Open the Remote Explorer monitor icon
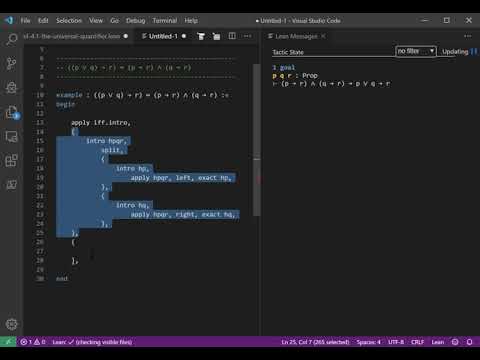Image resolution: width=480 pixels, height=360 pixels. (11, 136)
